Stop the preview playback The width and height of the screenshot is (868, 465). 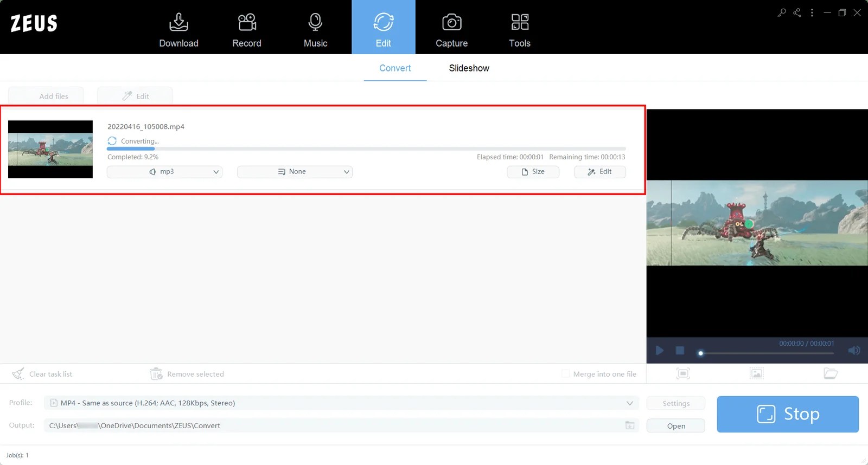(x=680, y=351)
